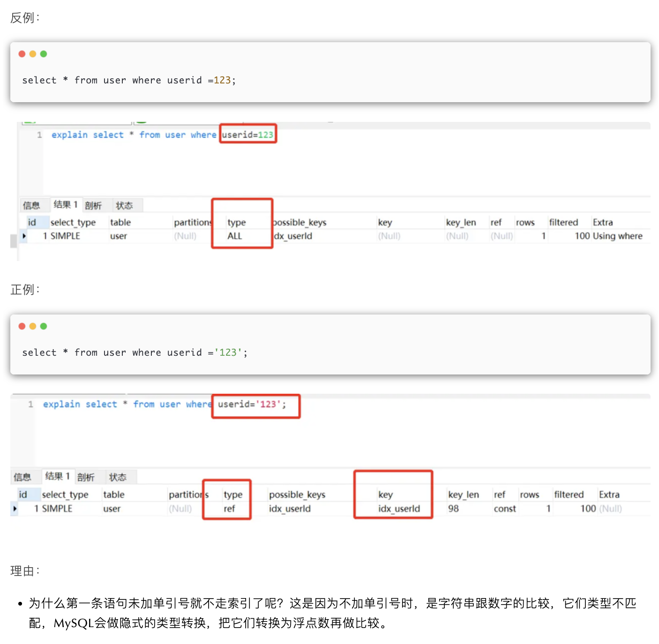Image resolution: width=659 pixels, height=644 pixels.
Task: Open the 状态 tab above the idx_userId key result
Action: tap(118, 477)
